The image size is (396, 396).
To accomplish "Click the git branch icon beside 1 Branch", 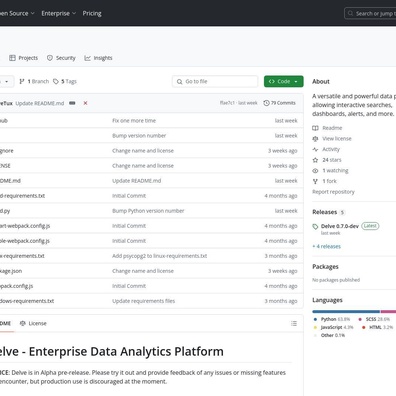I will coord(22,81).
